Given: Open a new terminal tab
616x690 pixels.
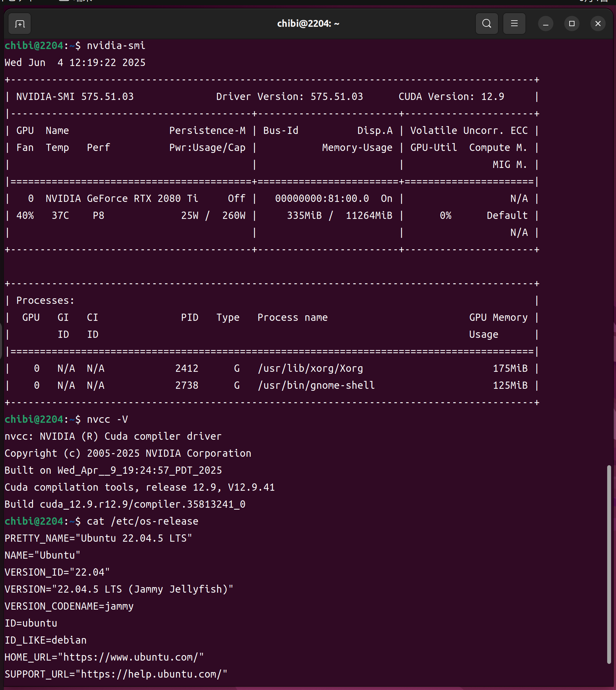Looking at the screenshot, I should pyautogui.click(x=20, y=24).
